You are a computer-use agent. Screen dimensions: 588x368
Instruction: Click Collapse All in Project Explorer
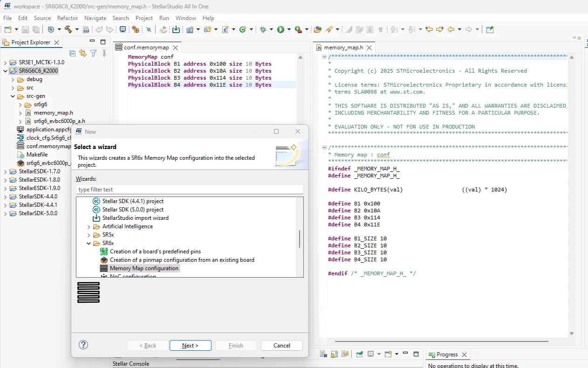[x=72, y=54]
